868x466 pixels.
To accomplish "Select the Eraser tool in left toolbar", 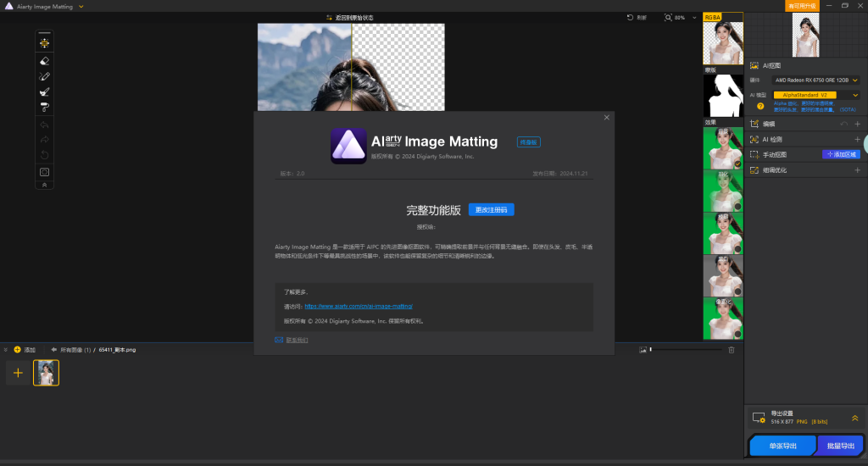I will tap(45, 61).
